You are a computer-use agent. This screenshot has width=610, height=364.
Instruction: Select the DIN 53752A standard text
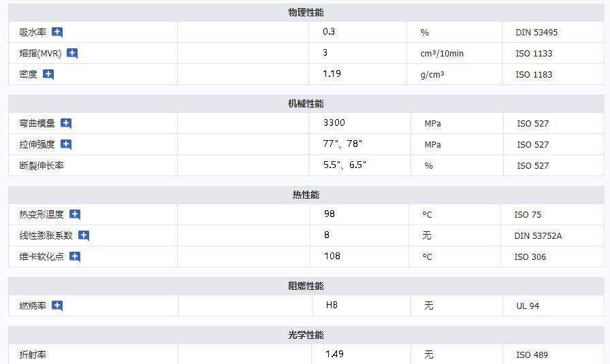click(539, 235)
